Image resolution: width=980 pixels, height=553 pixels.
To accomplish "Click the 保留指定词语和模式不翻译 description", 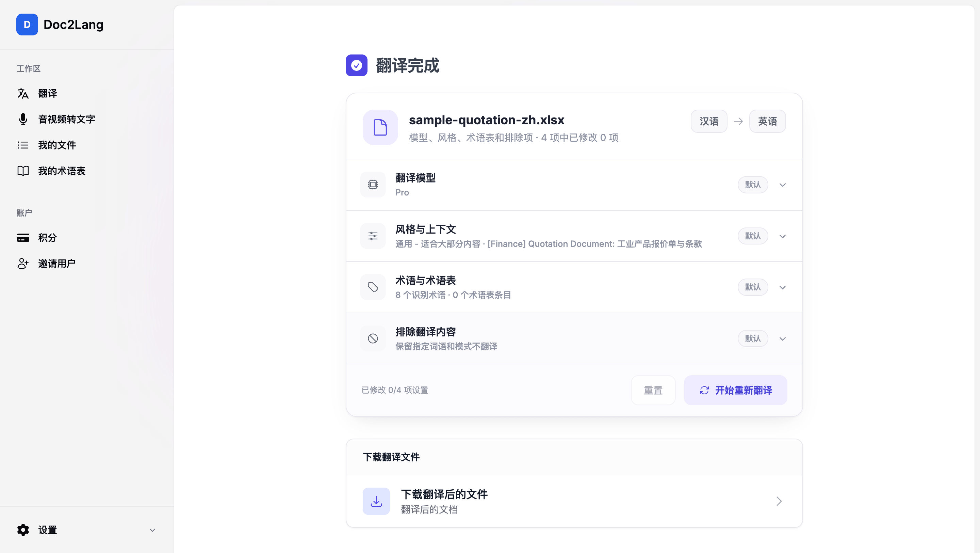I will point(446,346).
